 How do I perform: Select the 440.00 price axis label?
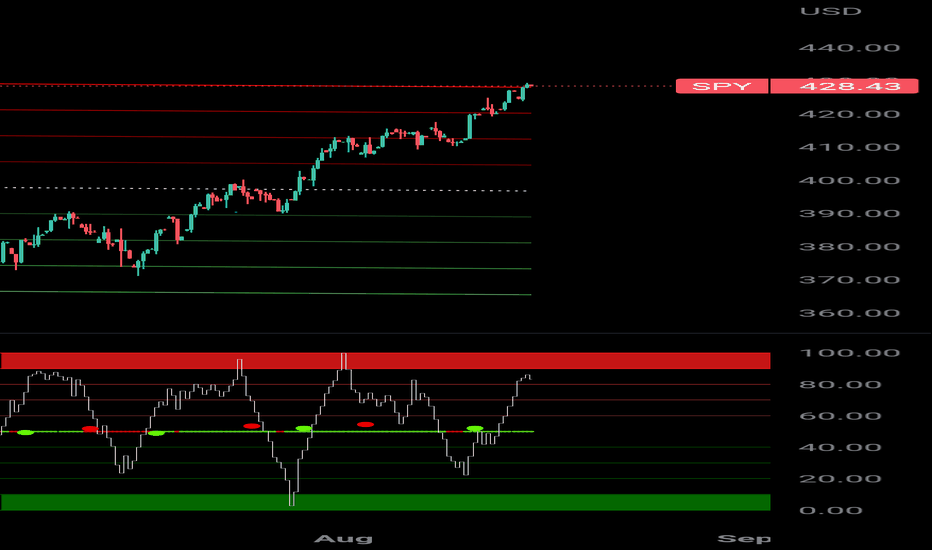[849, 48]
